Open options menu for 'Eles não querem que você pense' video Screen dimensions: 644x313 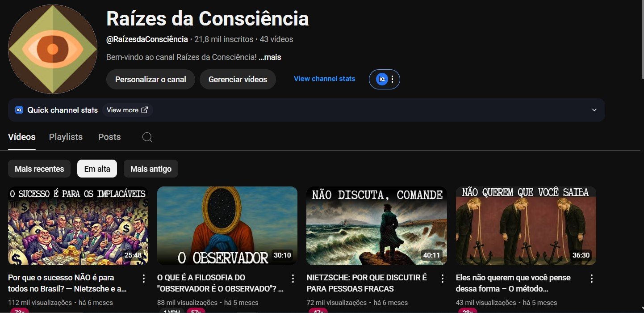tap(591, 279)
